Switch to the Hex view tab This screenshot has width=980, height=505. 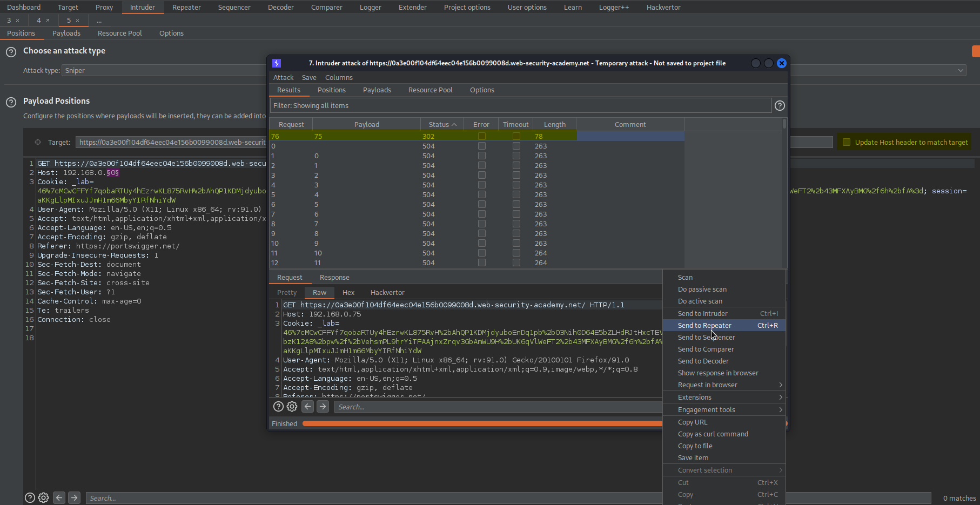348,293
